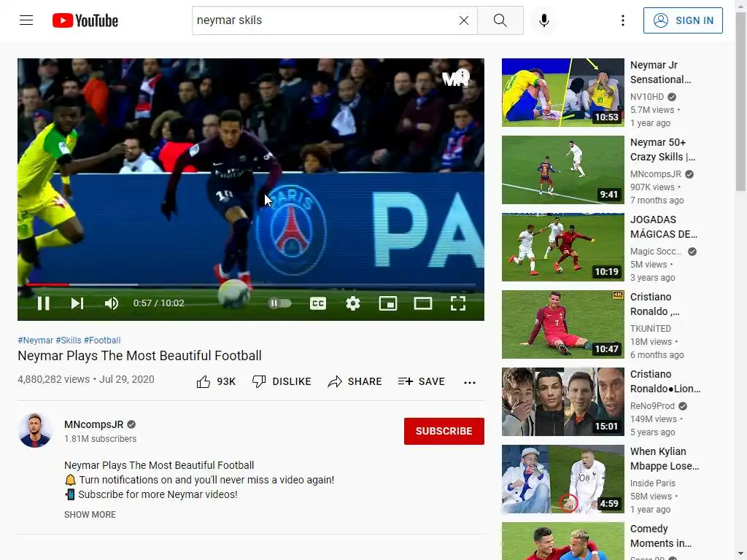Open Neymar 50+ Crazy Skills thumbnail
This screenshot has width=747, height=560.
[563, 169]
